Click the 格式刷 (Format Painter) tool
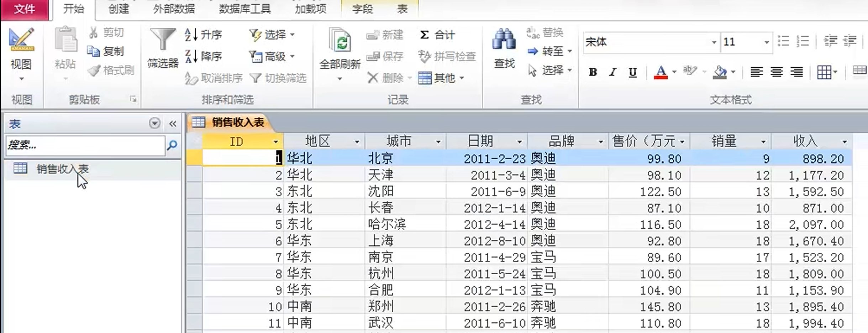The height and width of the screenshot is (333, 868). point(111,71)
